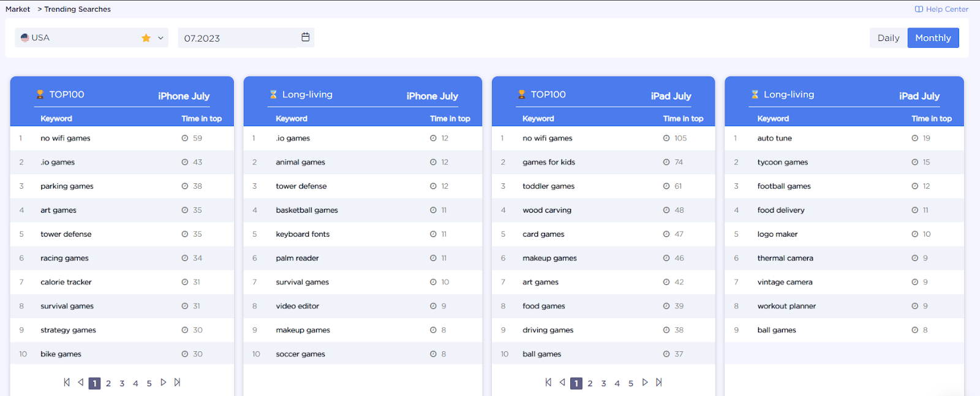Viewport: 980px width, 396px height.
Task: Click "no wifi games" keyword in iPhone TOP100
Action: point(66,139)
